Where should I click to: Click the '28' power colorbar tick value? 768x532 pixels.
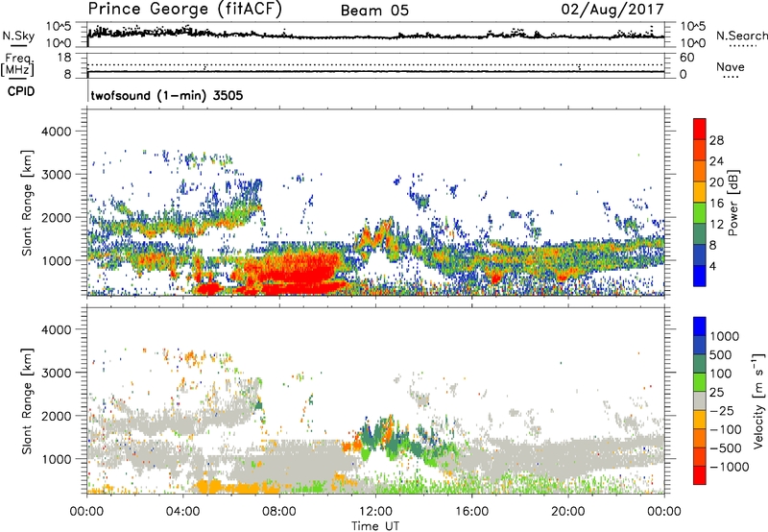click(x=716, y=140)
